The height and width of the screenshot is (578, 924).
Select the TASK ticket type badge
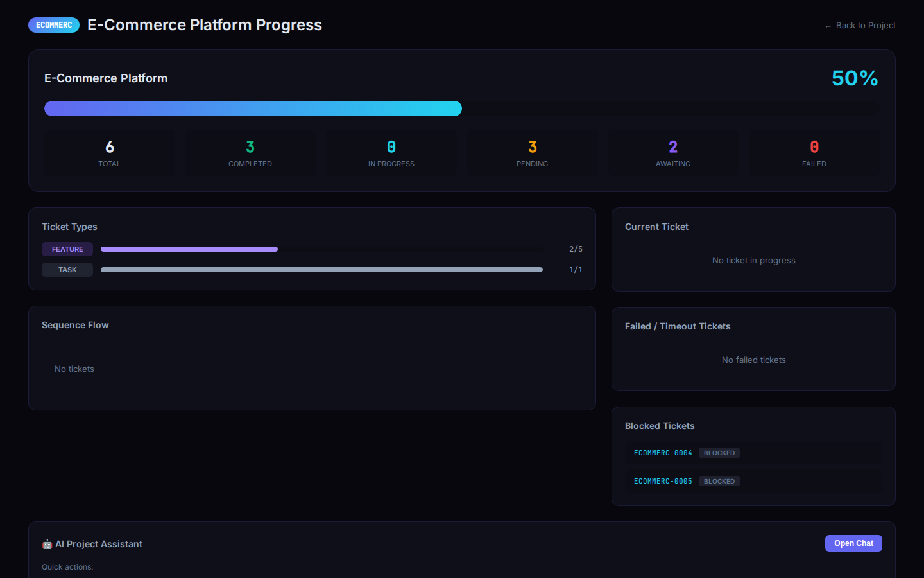click(67, 270)
